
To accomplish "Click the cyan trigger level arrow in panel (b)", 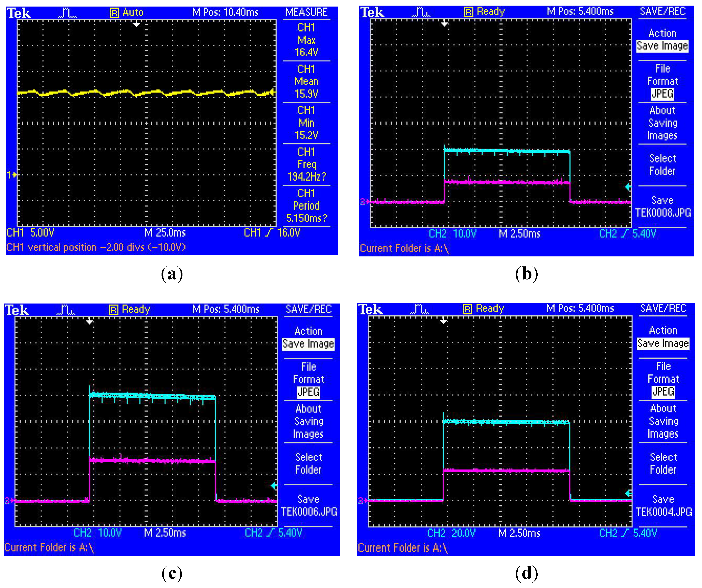I will coord(628,187).
